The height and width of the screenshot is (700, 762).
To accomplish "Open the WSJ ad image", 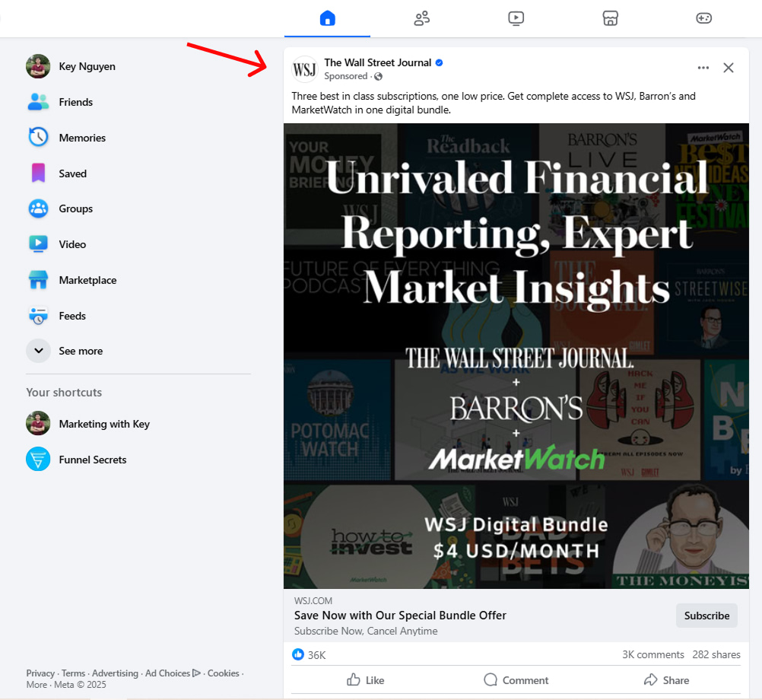I will [516, 356].
